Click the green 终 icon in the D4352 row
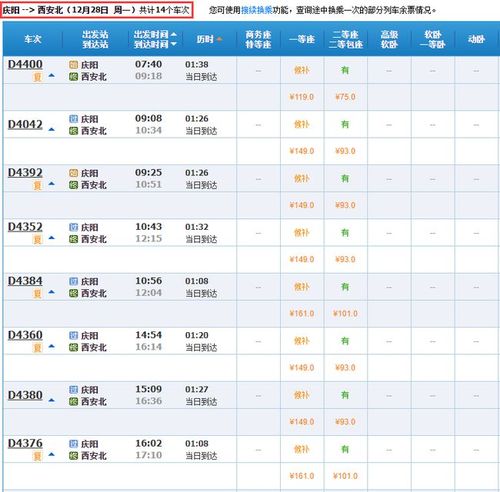This screenshot has height=492, width=500. [73, 239]
